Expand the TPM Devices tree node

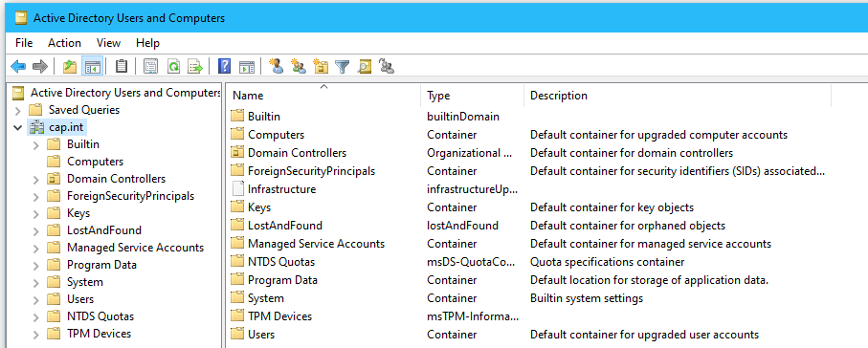pos(36,335)
